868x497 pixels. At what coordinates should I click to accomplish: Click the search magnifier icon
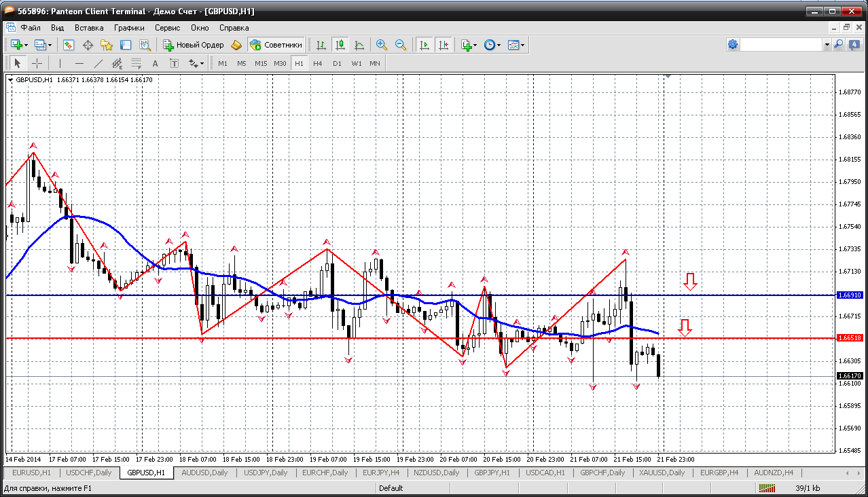(x=838, y=45)
